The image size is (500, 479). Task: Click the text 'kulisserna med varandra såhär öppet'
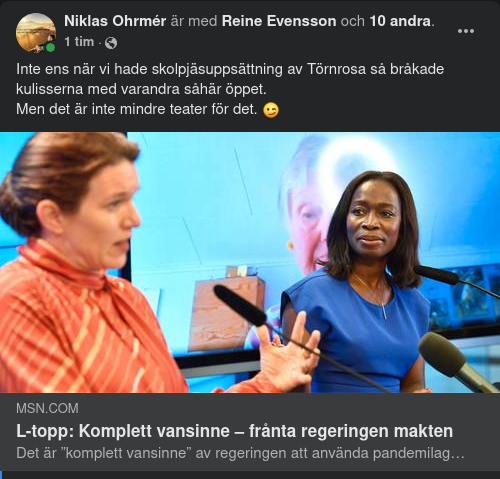(x=141, y=89)
